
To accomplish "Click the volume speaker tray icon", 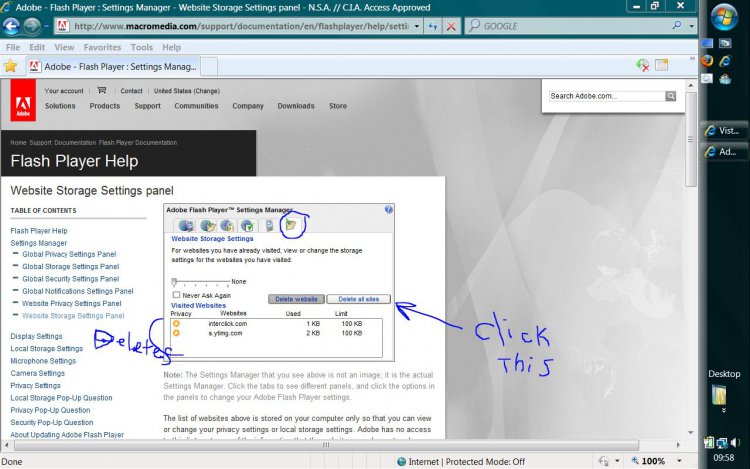I will [736, 442].
